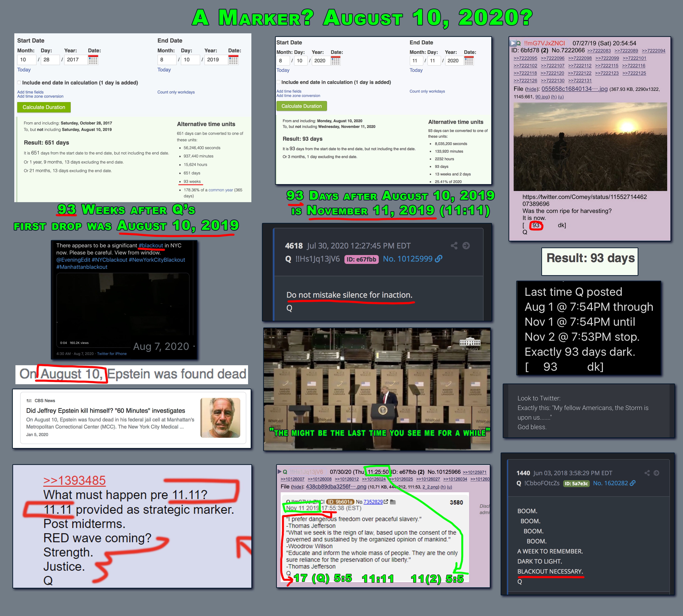Click end month field containing 8 beside 2019
The width and height of the screenshot is (683, 616).
(167, 60)
